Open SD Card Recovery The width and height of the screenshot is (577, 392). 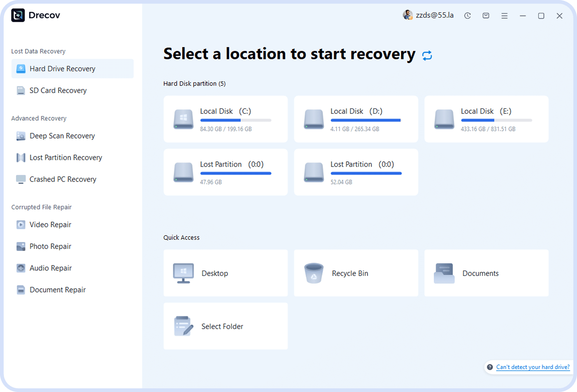(58, 90)
